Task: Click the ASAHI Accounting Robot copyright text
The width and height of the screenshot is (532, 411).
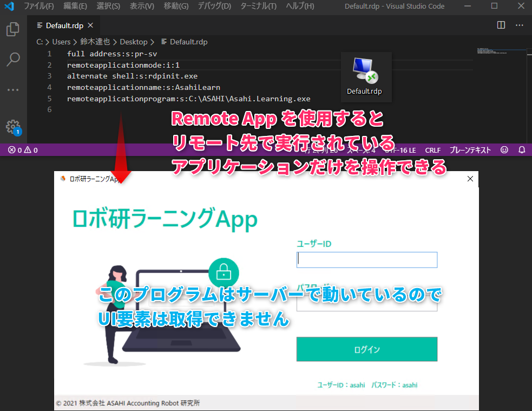Action: coord(128,403)
